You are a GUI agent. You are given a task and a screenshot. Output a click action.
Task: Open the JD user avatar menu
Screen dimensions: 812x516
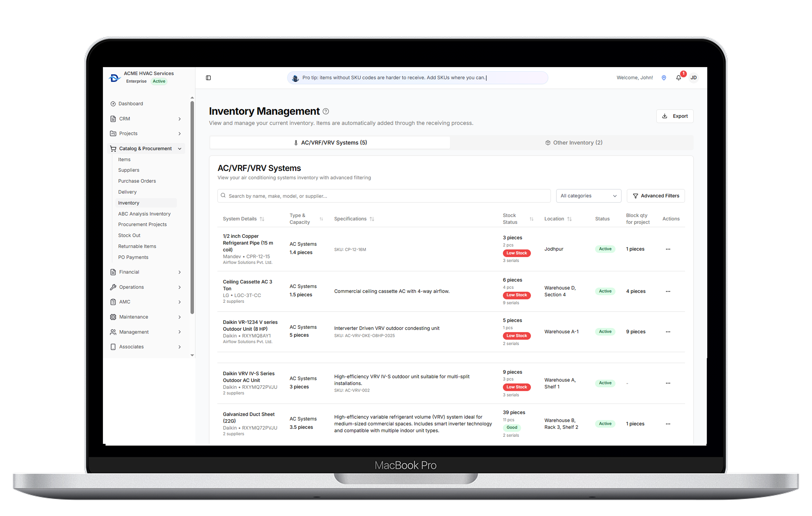693,78
